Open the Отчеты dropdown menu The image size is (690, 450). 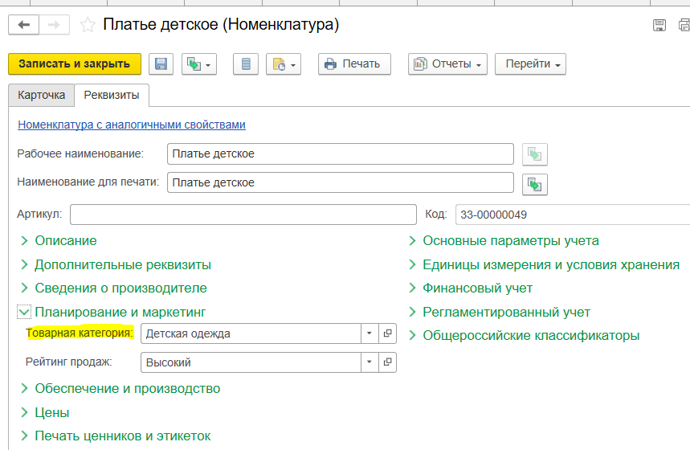coord(447,64)
